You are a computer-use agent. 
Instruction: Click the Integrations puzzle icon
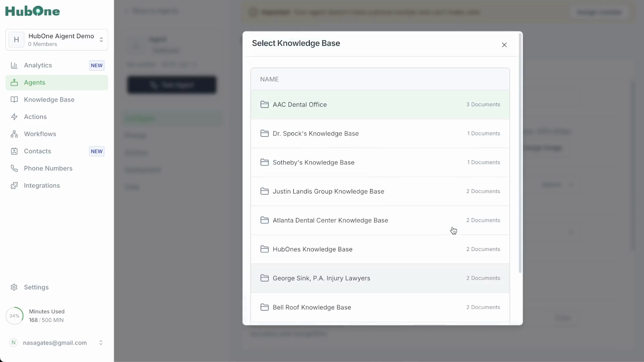(14, 185)
